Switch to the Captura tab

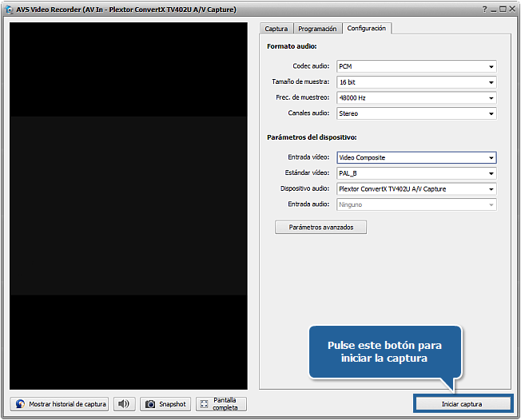click(276, 29)
